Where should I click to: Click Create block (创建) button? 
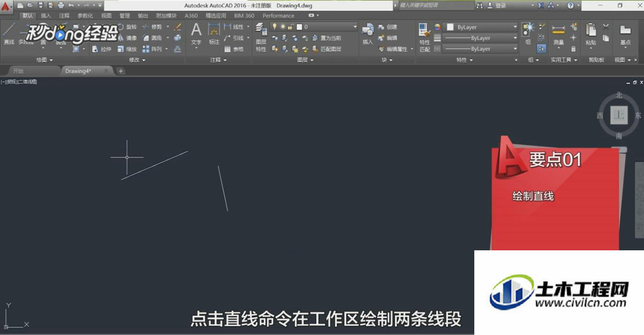(x=388, y=27)
